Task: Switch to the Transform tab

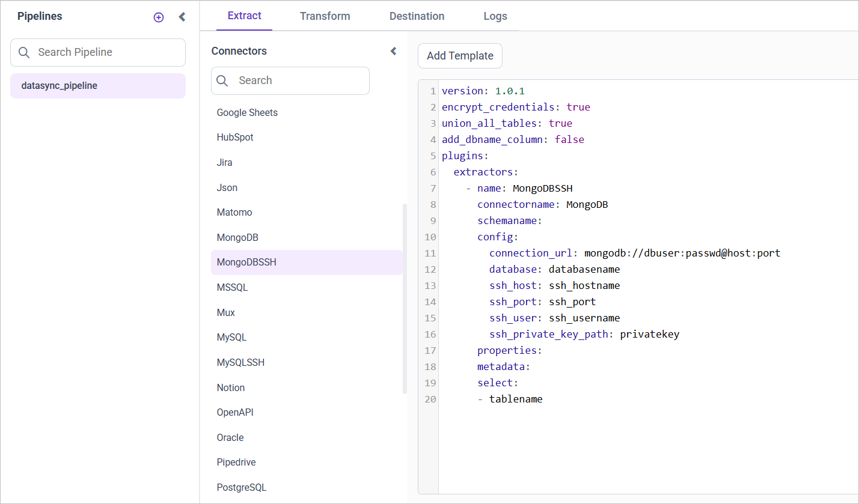Action: 325,16
